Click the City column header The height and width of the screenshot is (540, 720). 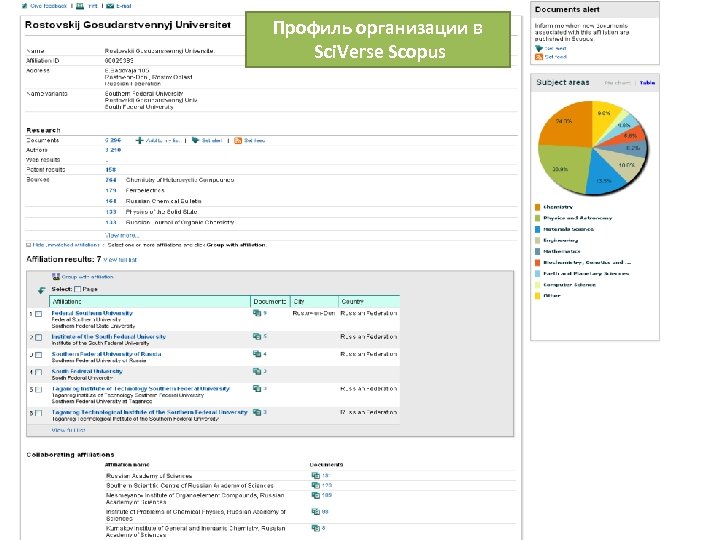(314, 302)
